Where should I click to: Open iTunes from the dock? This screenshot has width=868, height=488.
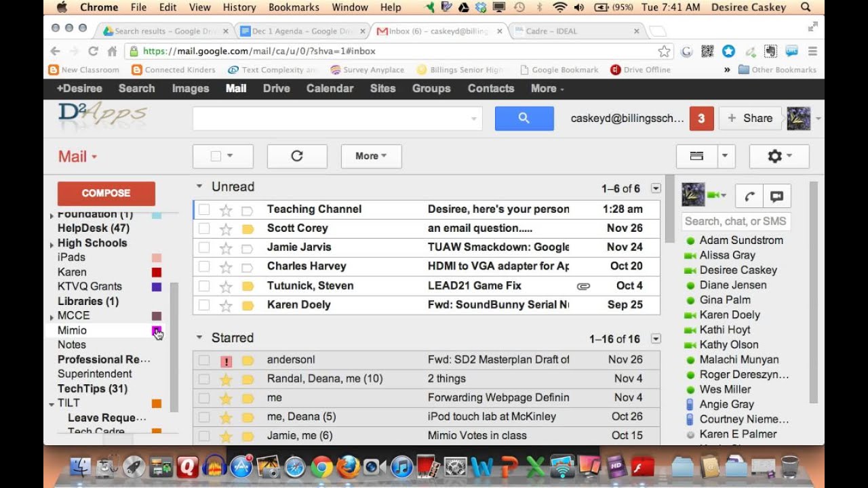401,467
